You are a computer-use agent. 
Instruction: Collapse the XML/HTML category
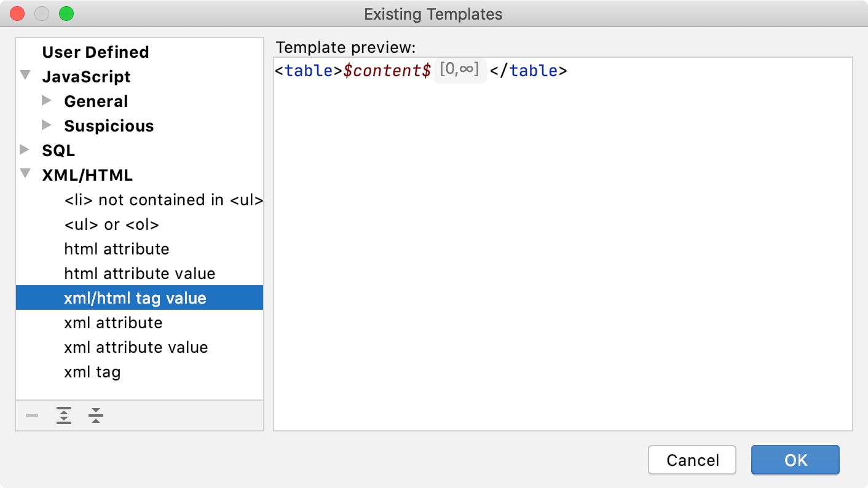click(x=25, y=174)
